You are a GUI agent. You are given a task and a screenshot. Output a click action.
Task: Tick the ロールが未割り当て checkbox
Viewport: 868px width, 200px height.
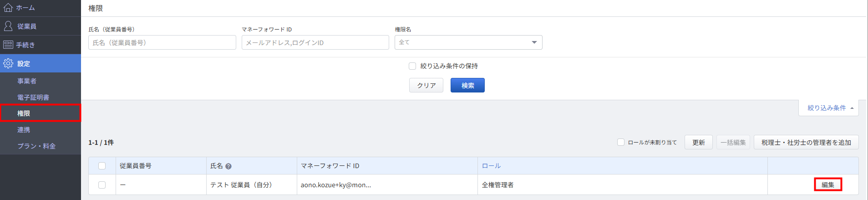620,142
